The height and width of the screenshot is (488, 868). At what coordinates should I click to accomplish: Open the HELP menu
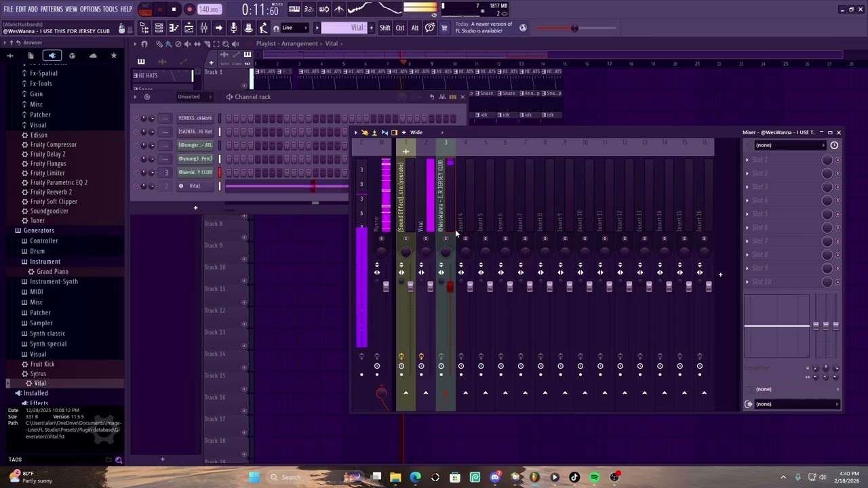point(126,9)
